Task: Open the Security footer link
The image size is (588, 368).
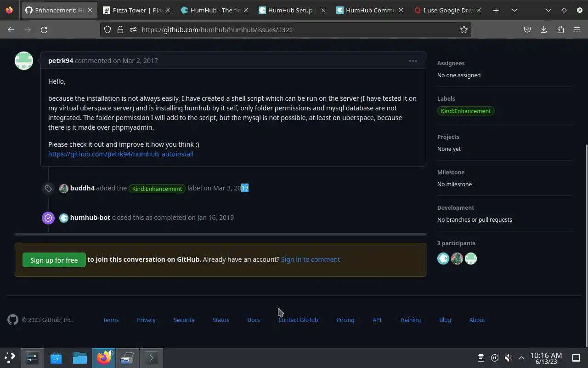Action: click(184, 320)
